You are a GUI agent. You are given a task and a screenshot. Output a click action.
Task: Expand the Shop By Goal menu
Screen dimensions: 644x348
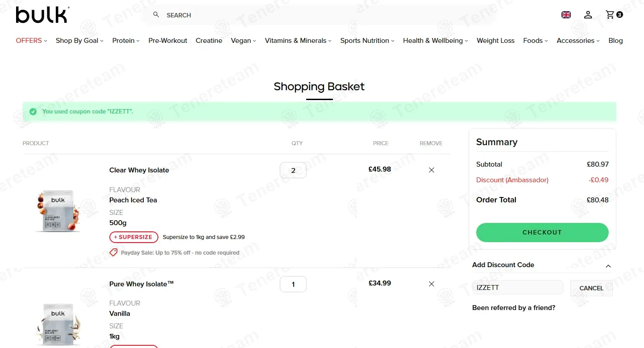pyautogui.click(x=79, y=41)
